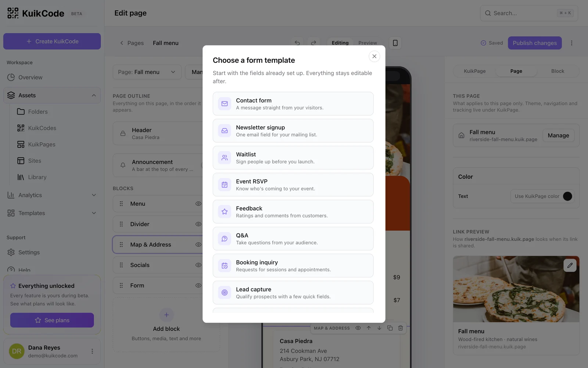The height and width of the screenshot is (368, 588).
Task: Select the Editing mode tab
Action: pyautogui.click(x=340, y=43)
